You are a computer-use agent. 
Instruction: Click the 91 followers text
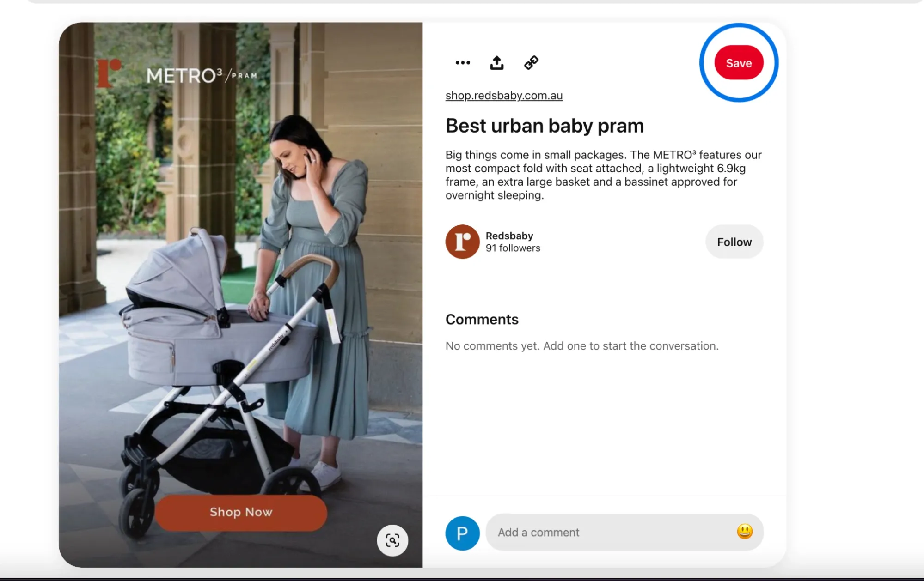[x=513, y=248]
